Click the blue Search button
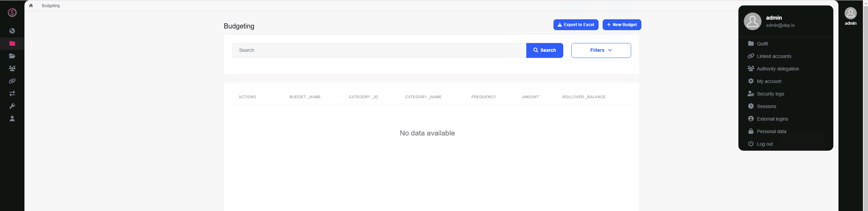This screenshot has height=211, width=868. click(x=544, y=50)
